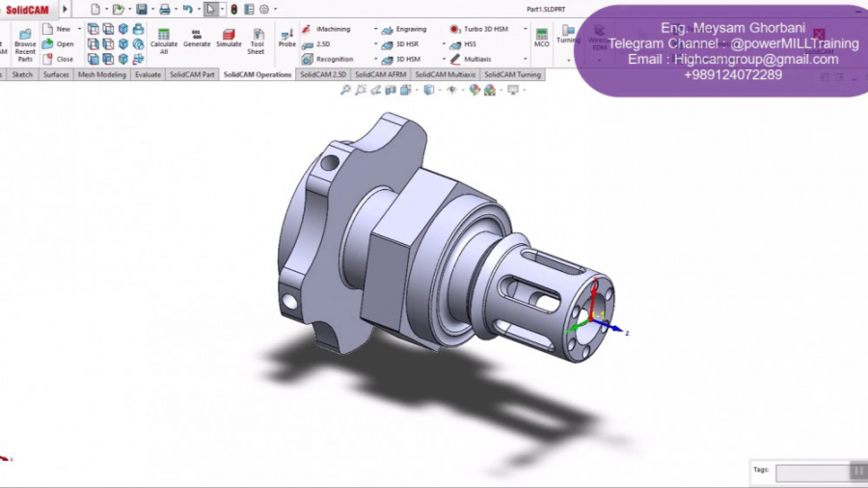Click the Engraving operation
The width and height of the screenshot is (868, 488).
[405, 29]
